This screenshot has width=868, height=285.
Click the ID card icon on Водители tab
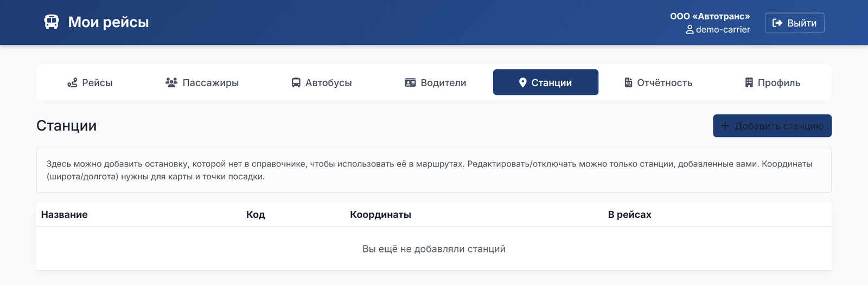[411, 83]
